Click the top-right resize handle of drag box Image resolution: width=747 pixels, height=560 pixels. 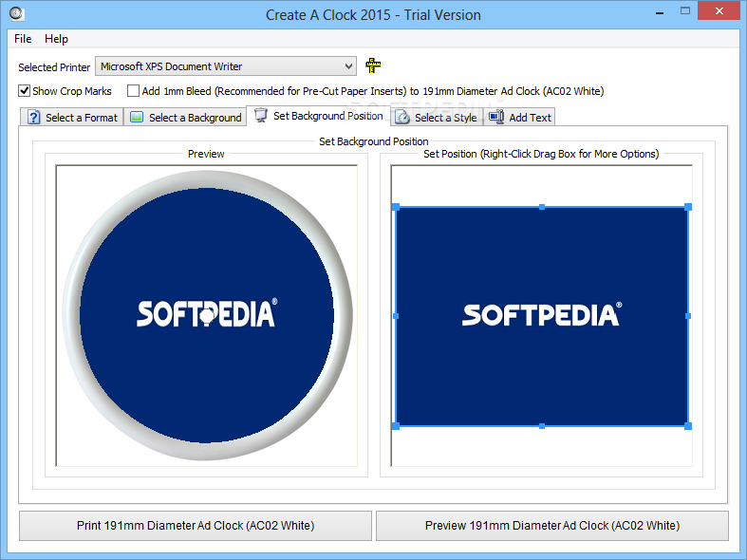tap(688, 207)
